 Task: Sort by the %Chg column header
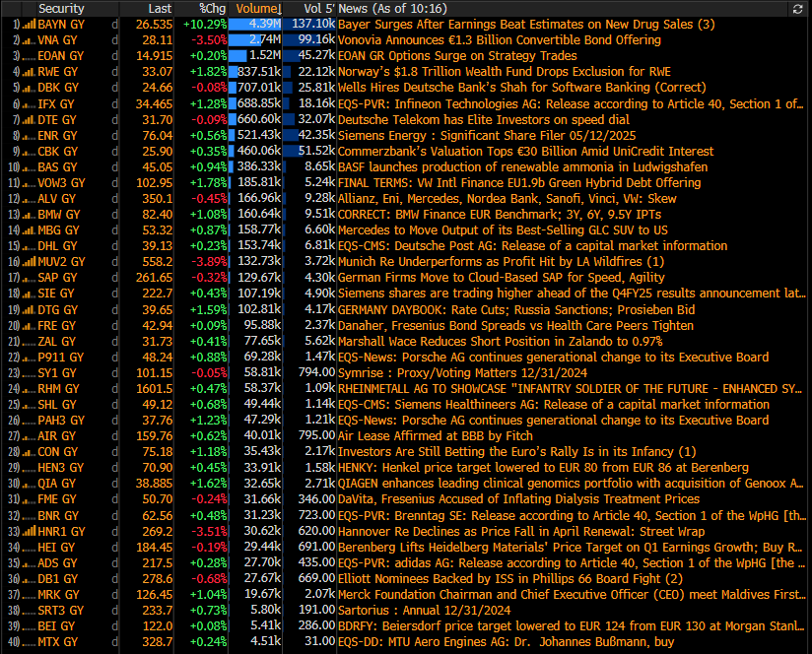[x=213, y=9]
